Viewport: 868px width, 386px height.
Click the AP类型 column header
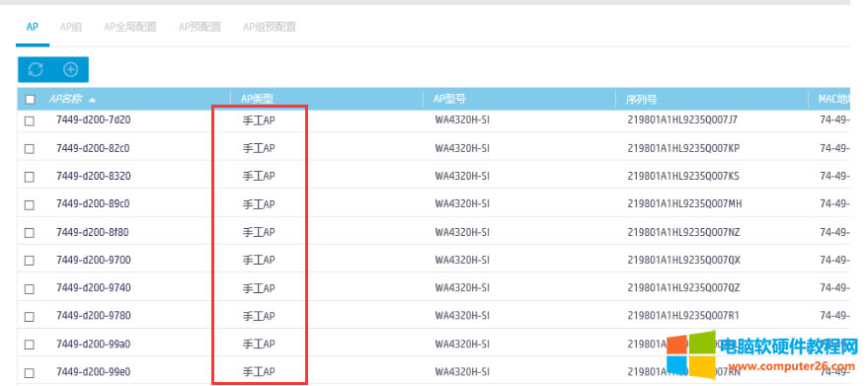(x=257, y=99)
